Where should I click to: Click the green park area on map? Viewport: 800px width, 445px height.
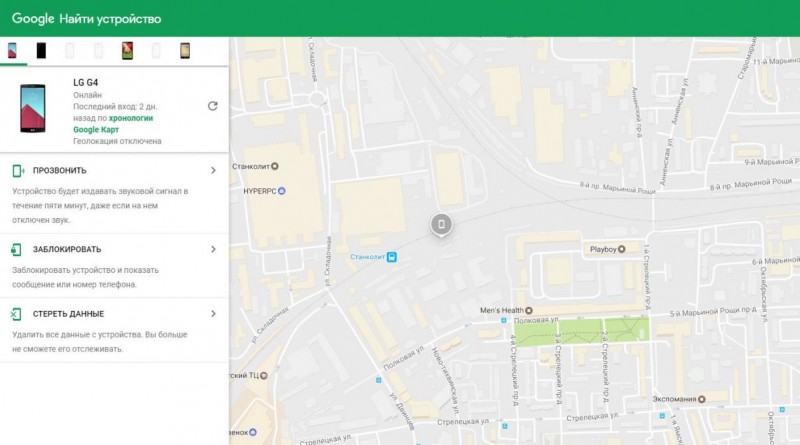[x=582, y=331]
